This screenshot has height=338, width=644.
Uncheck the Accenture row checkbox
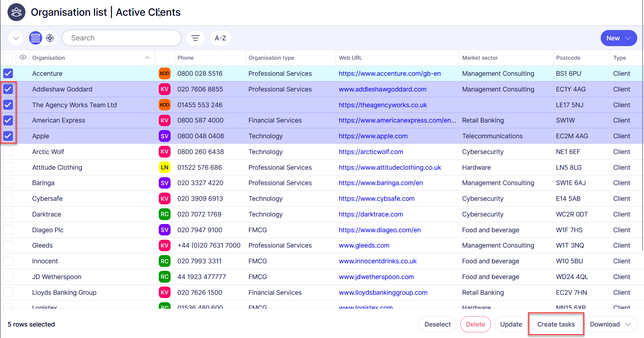8,74
